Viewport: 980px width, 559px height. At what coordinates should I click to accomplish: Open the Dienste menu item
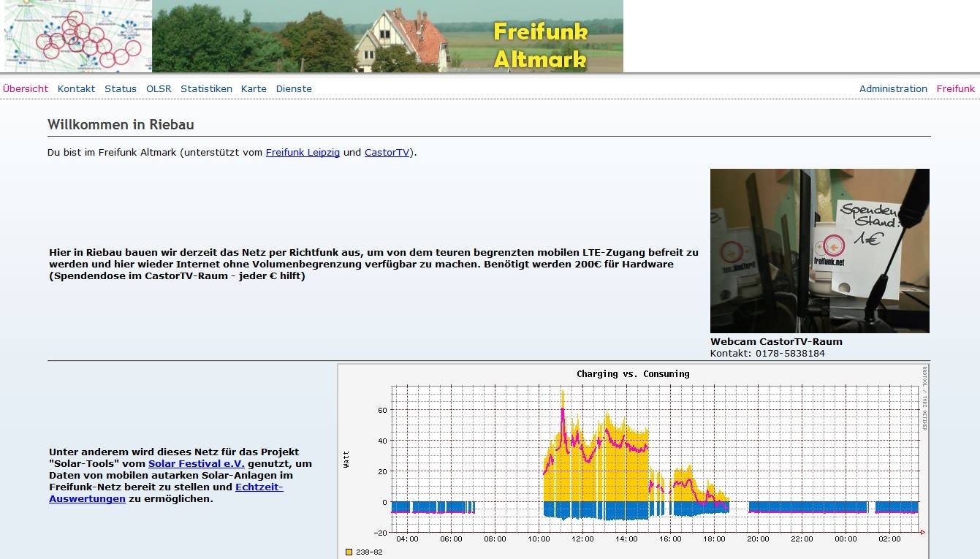click(294, 88)
